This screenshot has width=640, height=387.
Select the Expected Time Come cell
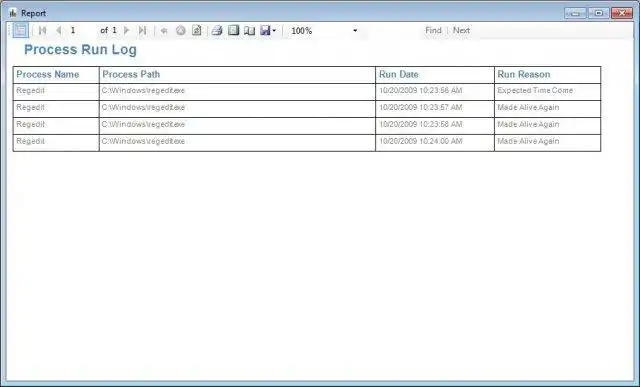[547, 92]
